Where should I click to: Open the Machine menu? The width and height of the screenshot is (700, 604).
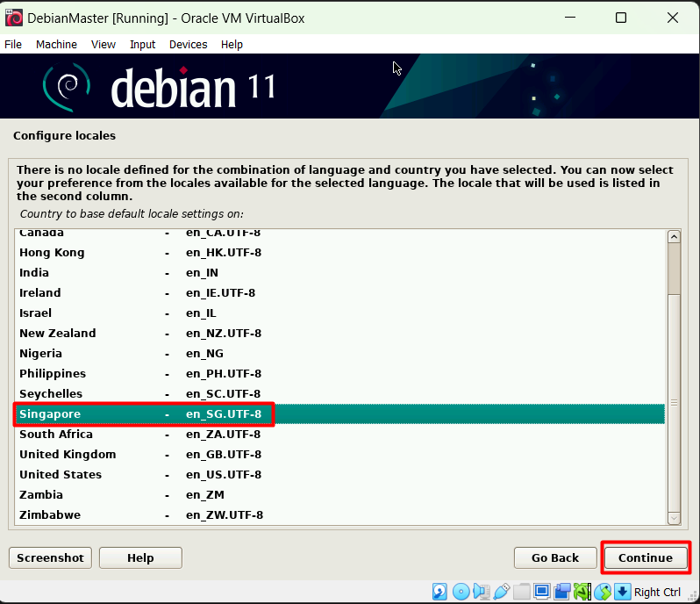[x=56, y=45]
